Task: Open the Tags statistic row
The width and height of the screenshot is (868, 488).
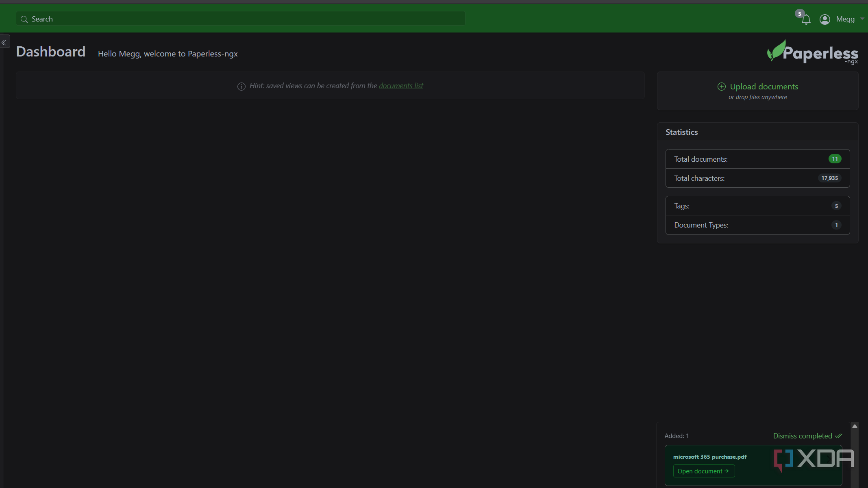Action: click(757, 206)
